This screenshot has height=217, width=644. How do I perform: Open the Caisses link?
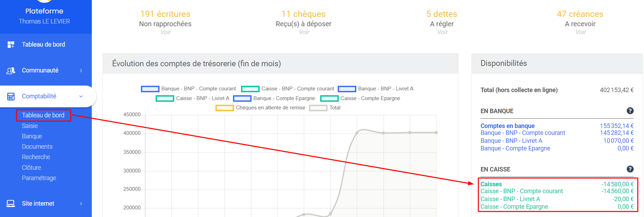point(491,184)
